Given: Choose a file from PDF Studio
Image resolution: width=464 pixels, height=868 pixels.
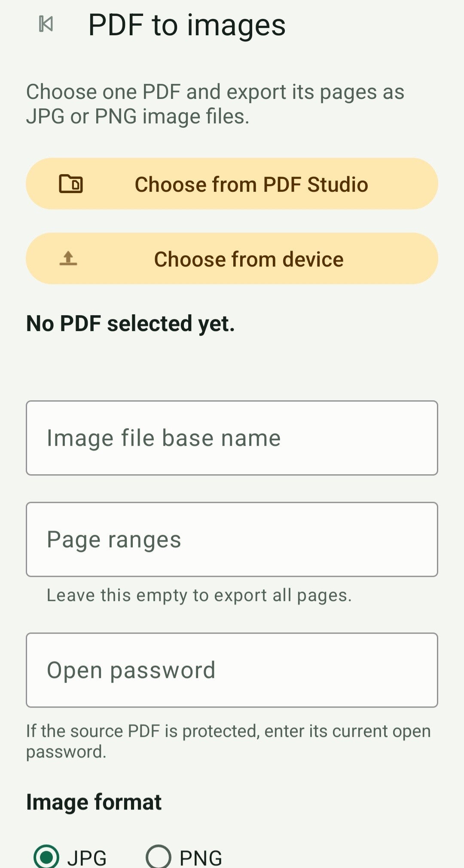Looking at the screenshot, I should [x=232, y=184].
